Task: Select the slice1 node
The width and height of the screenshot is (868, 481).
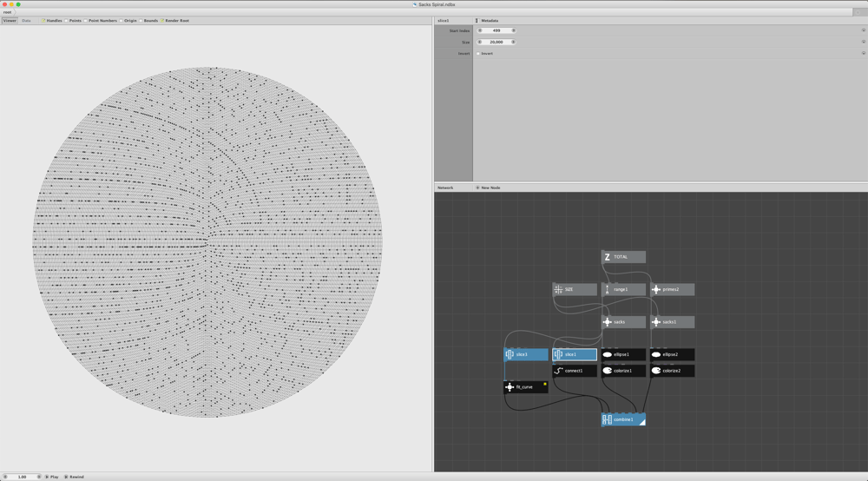Action: coord(575,354)
